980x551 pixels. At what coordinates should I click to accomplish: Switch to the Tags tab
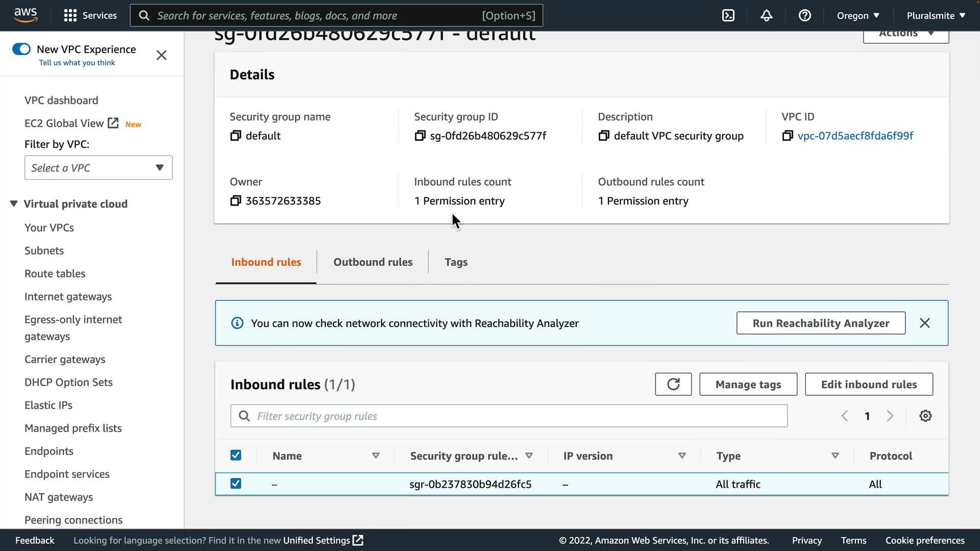456,262
